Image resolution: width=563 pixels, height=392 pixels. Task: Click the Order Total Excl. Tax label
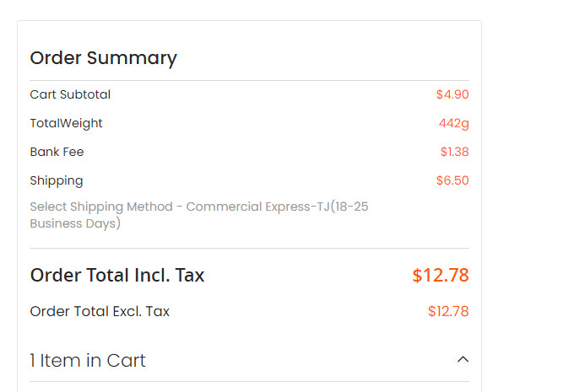click(100, 312)
